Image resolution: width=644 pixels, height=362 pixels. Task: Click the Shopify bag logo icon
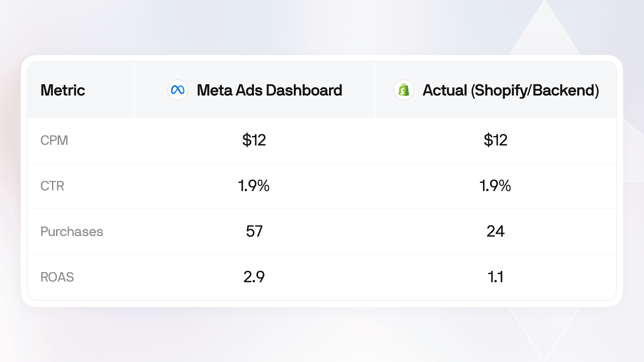[x=404, y=90]
